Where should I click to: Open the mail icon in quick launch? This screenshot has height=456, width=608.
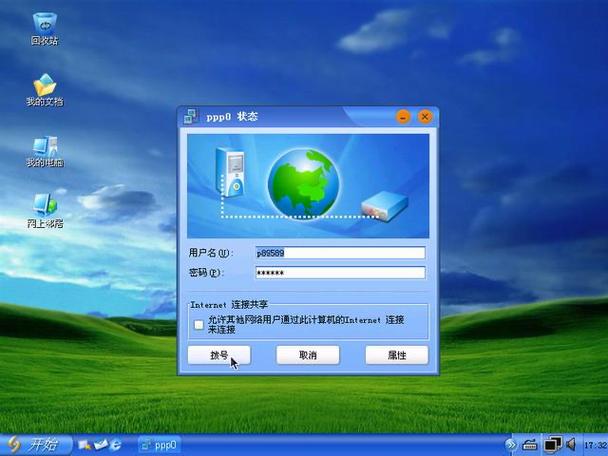pos(101,444)
